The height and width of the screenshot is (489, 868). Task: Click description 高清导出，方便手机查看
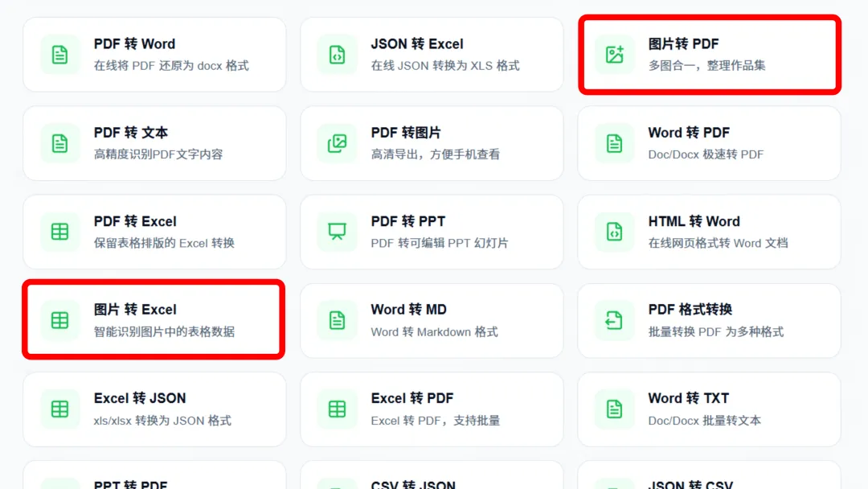435,154
